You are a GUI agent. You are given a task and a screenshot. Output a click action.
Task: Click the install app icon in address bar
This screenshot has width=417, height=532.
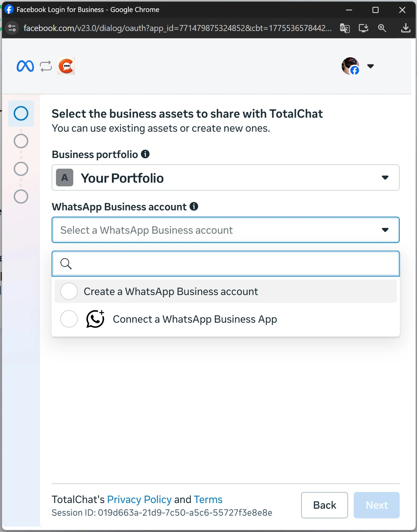pyautogui.click(x=363, y=28)
